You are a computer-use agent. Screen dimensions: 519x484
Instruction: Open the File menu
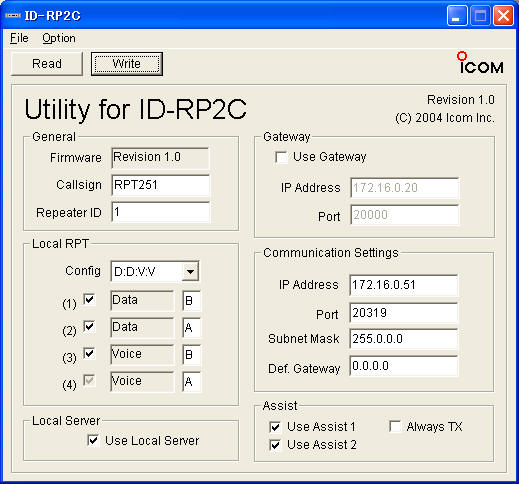[19, 38]
